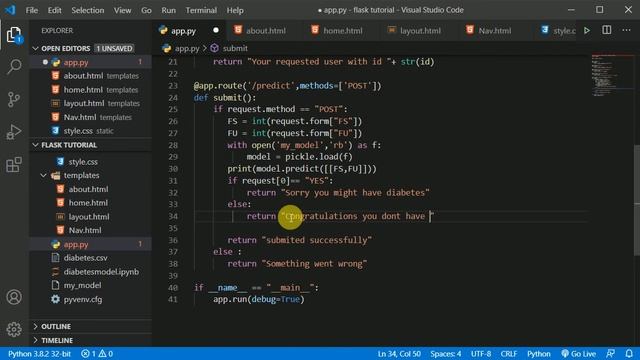Switch to the about.html editor tab
The width and height of the screenshot is (640, 360).
(x=265, y=31)
